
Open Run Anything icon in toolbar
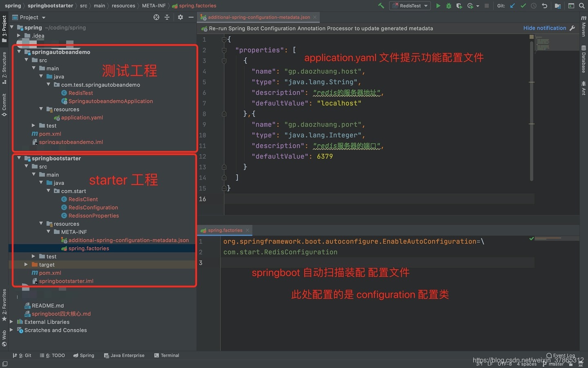(x=571, y=6)
